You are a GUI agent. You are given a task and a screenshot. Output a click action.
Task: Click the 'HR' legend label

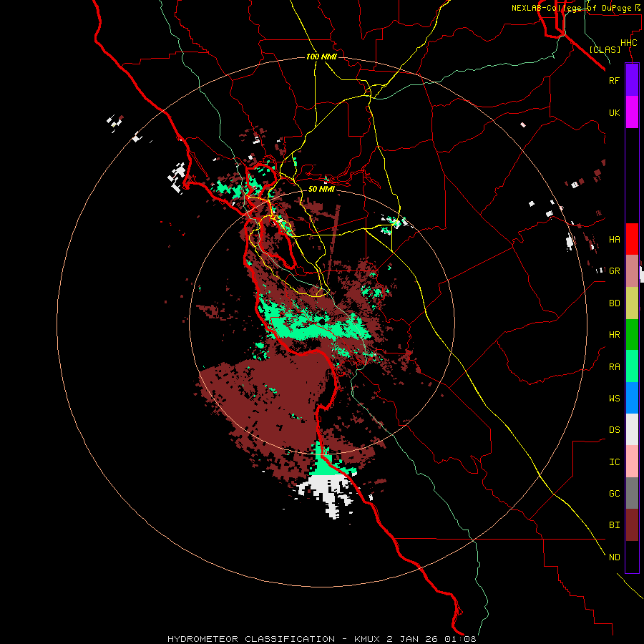614,335
